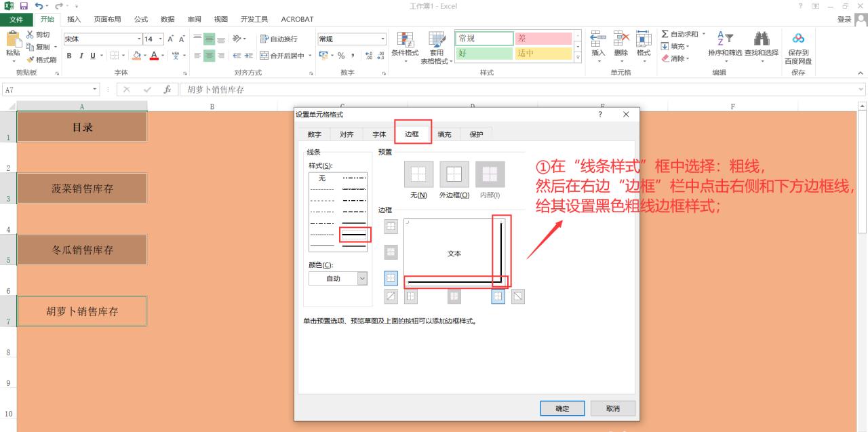Click 登录 sign-in link
Image resolution: width=868 pixels, height=432 pixels.
point(844,19)
